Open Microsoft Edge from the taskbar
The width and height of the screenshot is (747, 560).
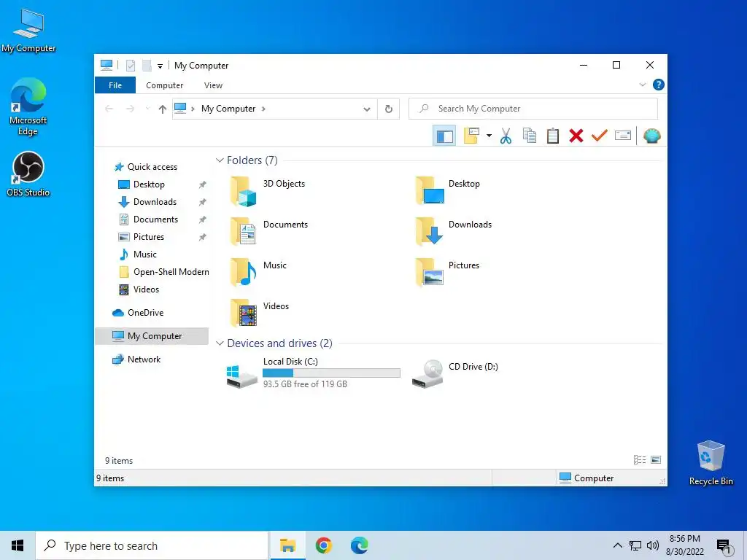(x=359, y=545)
